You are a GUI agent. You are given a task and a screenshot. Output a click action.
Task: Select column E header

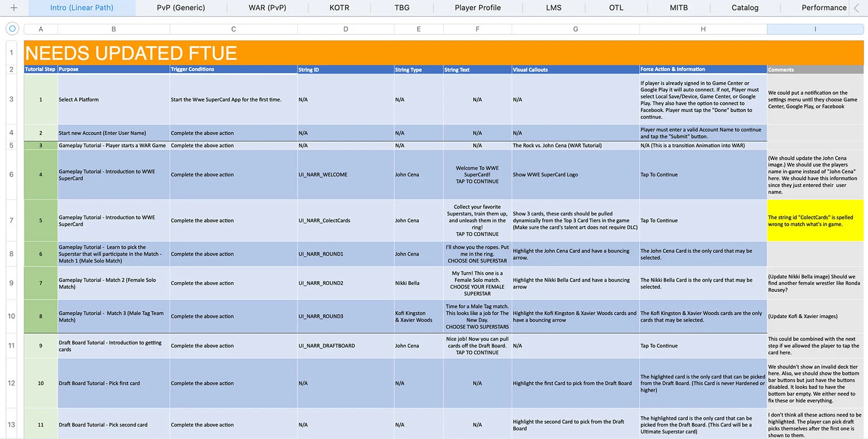[x=418, y=29]
